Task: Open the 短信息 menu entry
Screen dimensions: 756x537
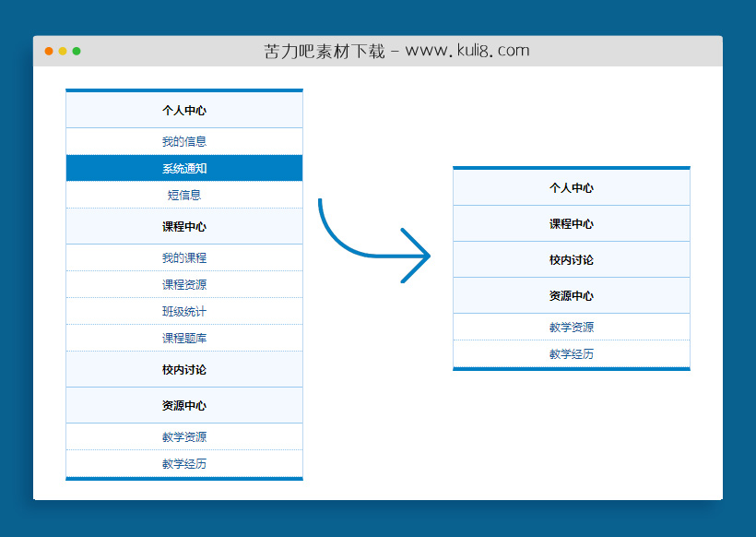Action: (x=184, y=195)
